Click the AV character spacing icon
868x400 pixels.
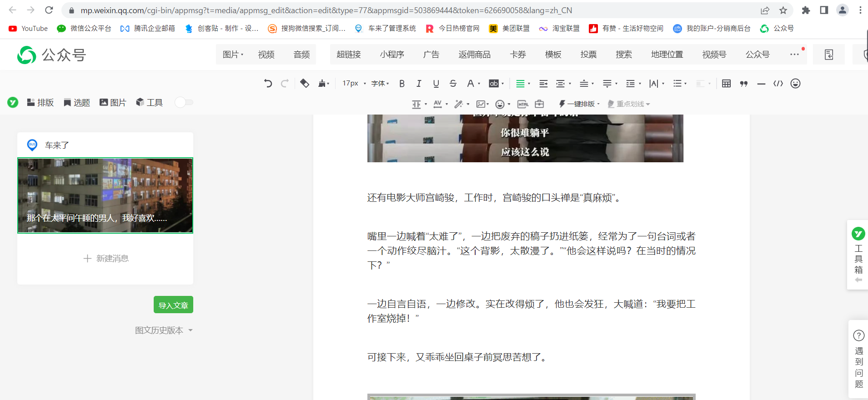pyautogui.click(x=438, y=104)
